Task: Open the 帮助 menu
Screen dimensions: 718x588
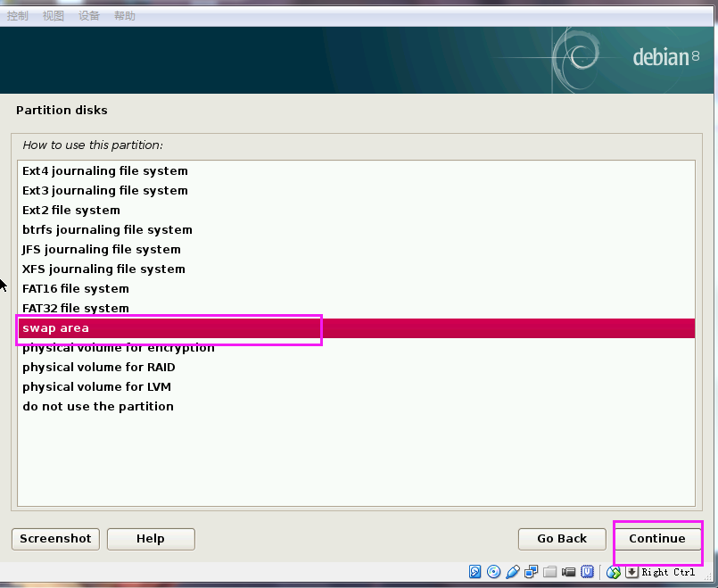Action: point(125,15)
